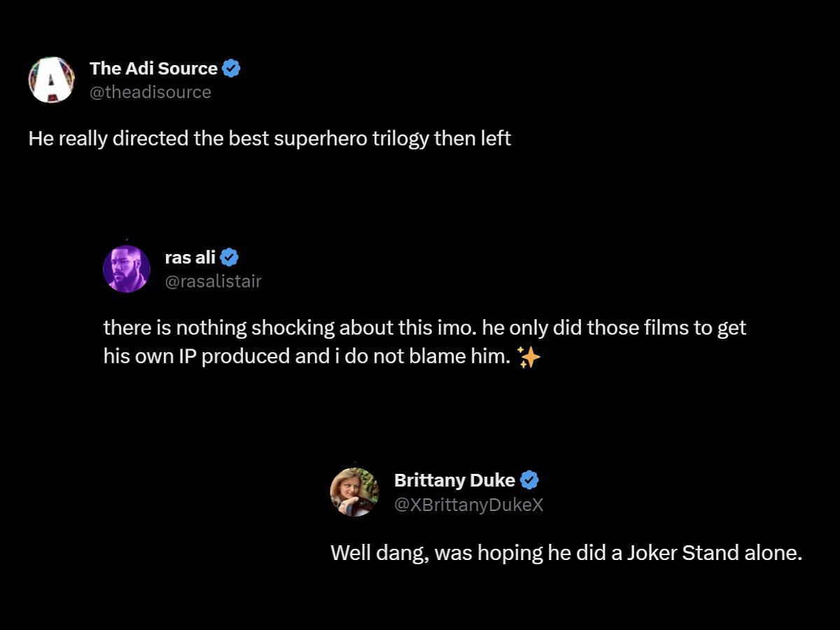Open the @rasalistair handle link
This screenshot has height=630, width=840.
coord(213,281)
